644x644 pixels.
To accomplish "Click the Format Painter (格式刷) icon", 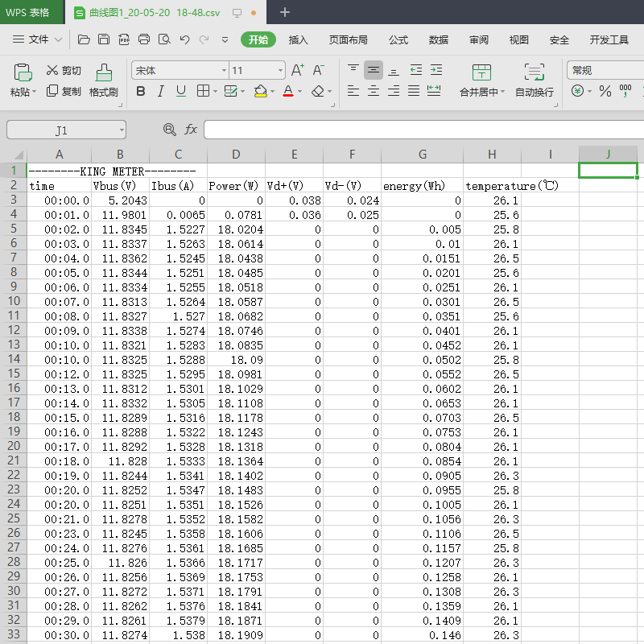I will [x=103, y=72].
